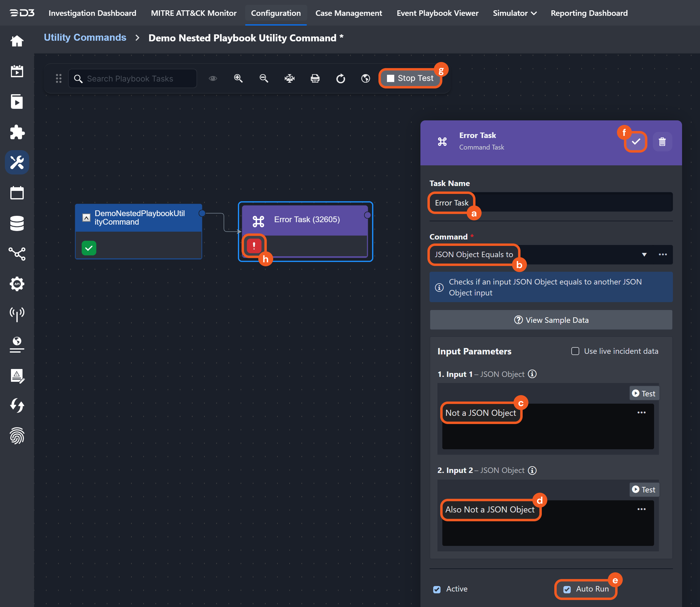This screenshot has width=700, height=607.
Task: Expand the Simulator menu
Action: (514, 13)
